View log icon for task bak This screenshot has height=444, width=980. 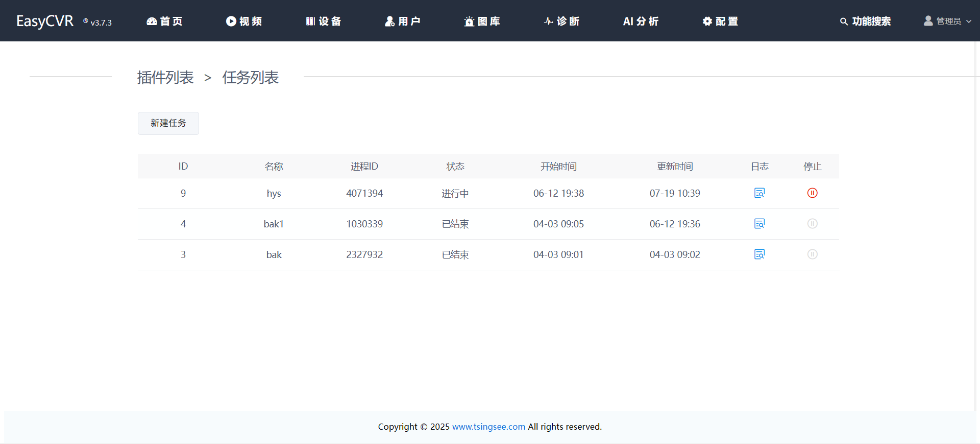759,254
